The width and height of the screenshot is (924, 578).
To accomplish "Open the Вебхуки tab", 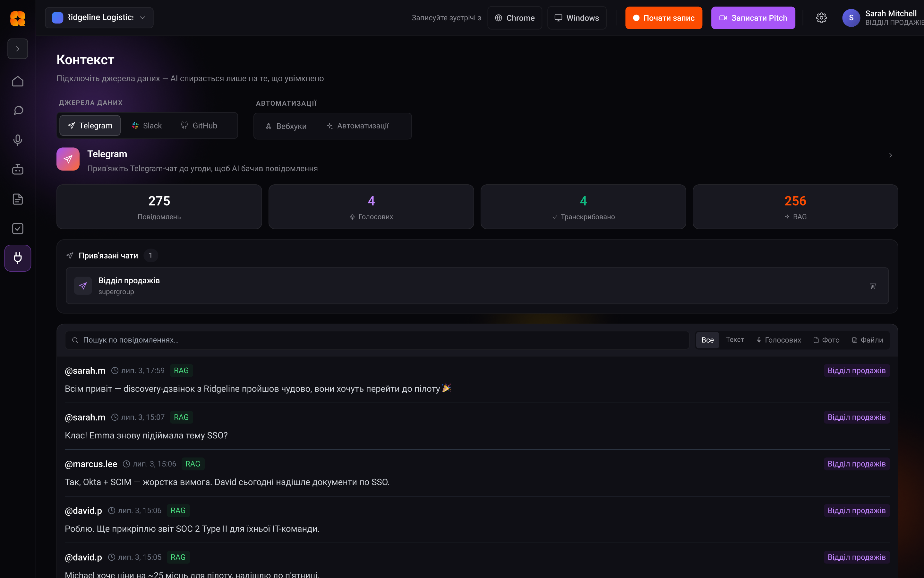I will (x=286, y=126).
